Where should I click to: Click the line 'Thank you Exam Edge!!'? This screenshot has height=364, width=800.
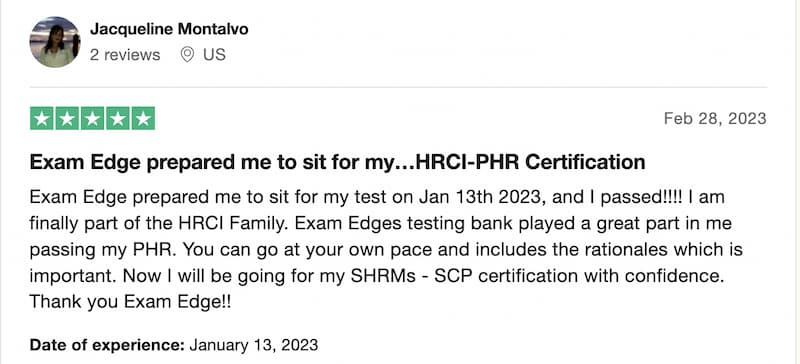(131, 302)
